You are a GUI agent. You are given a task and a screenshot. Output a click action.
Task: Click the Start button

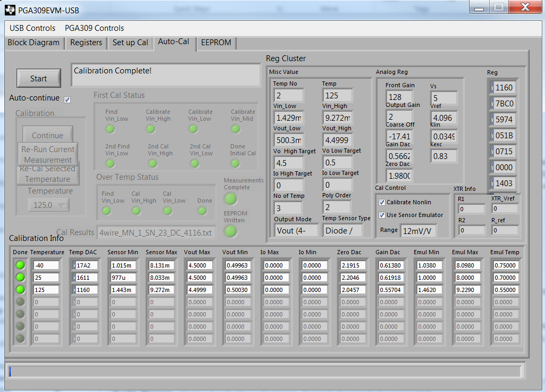pyautogui.click(x=38, y=78)
